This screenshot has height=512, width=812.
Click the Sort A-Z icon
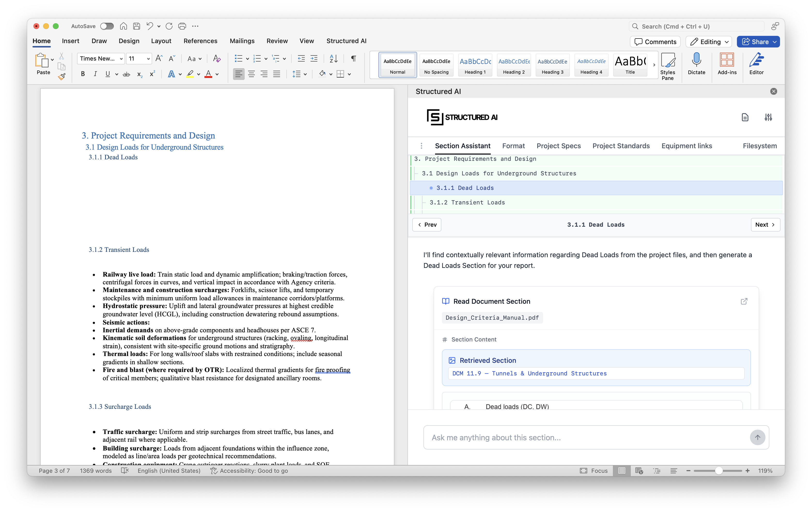point(333,59)
